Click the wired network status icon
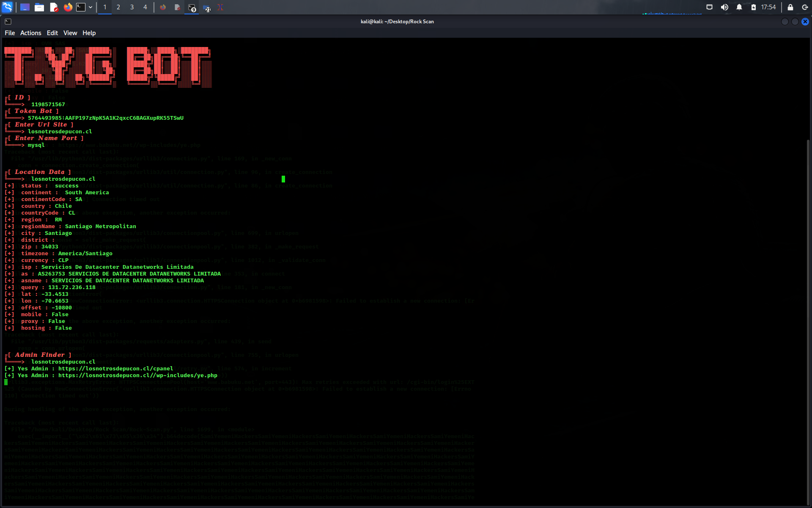Image resolution: width=812 pixels, height=508 pixels. pyautogui.click(x=709, y=7)
